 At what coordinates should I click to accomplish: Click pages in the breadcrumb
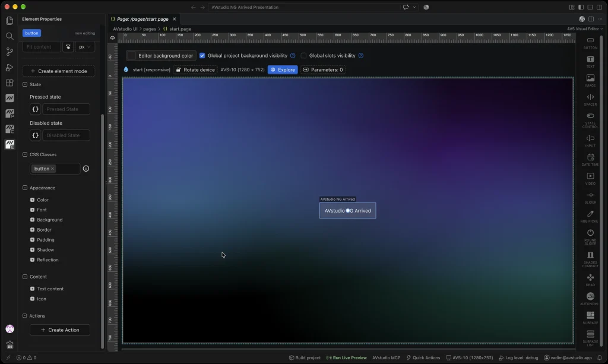pyautogui.click(x=149, y=29)
